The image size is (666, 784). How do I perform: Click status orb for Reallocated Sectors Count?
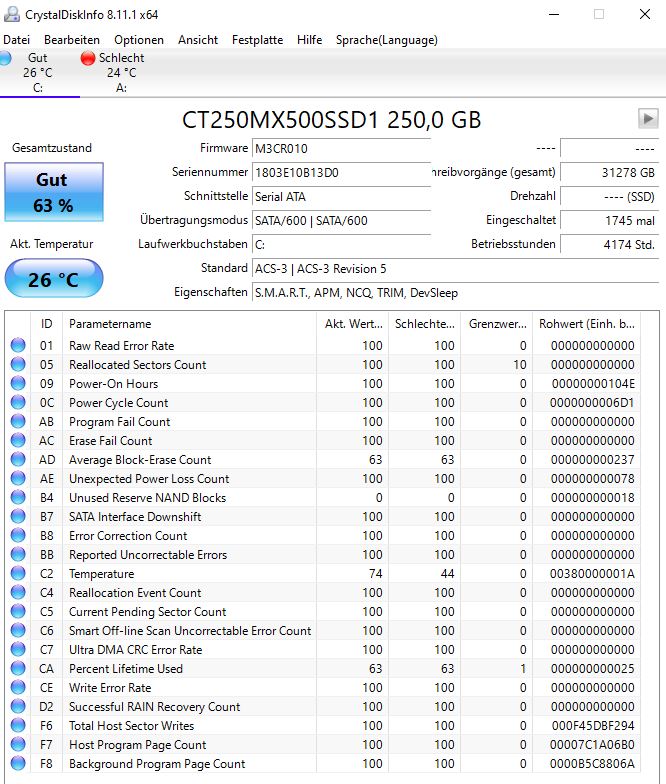(18, 364)
